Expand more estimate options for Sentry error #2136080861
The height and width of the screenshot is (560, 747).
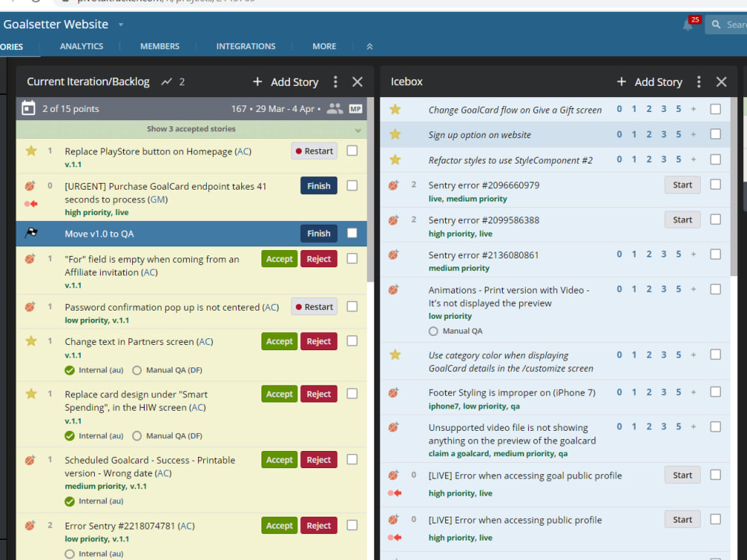[x=694, y=255]
